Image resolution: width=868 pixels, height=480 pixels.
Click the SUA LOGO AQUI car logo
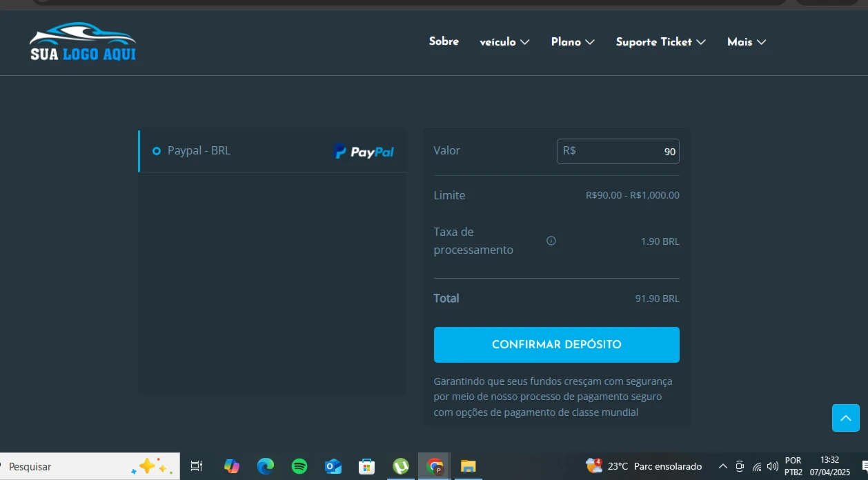point(83,41)
